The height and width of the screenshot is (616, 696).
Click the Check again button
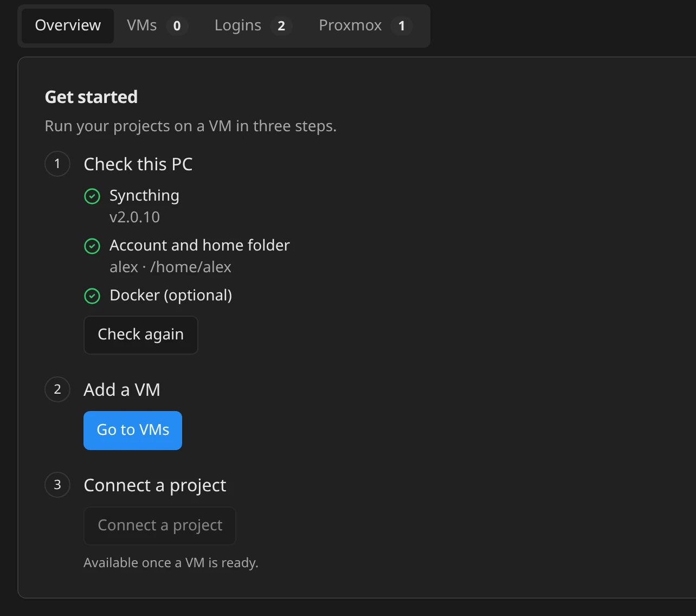pos(141,335)
